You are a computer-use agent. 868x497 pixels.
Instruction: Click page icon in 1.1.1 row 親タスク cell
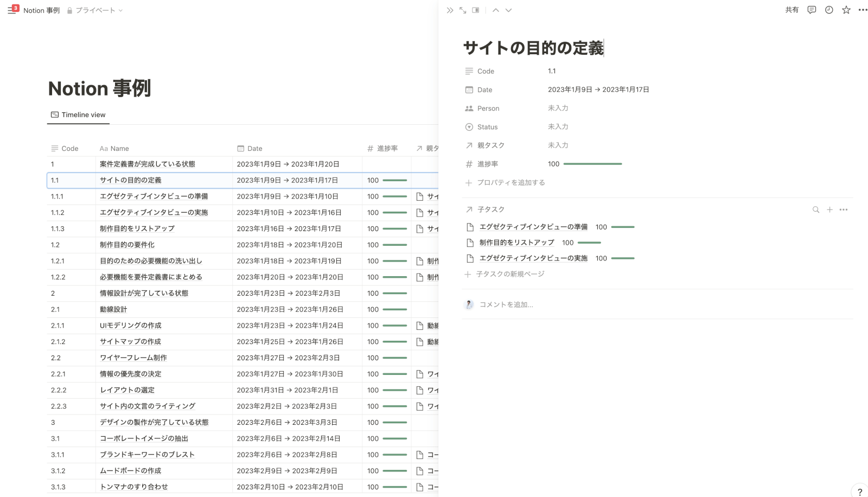point(419,196)
